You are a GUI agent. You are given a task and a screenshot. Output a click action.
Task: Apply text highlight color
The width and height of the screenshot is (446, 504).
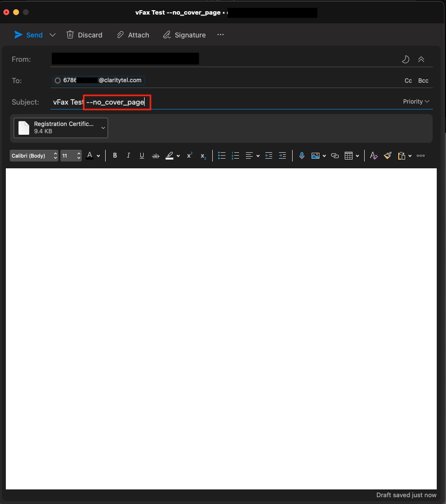click(x=169, y=156)
